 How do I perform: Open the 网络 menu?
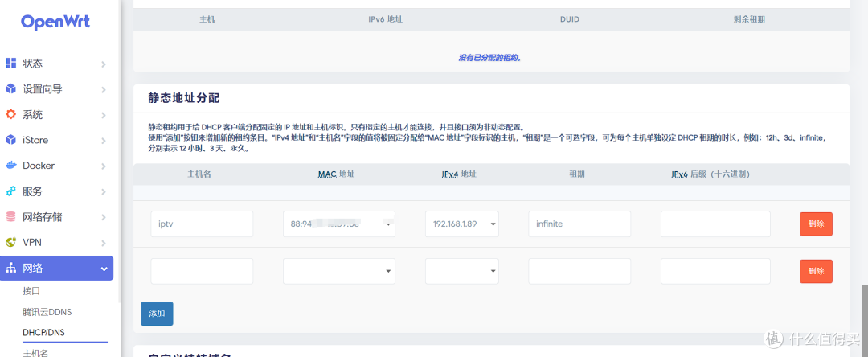pos(56,269)
